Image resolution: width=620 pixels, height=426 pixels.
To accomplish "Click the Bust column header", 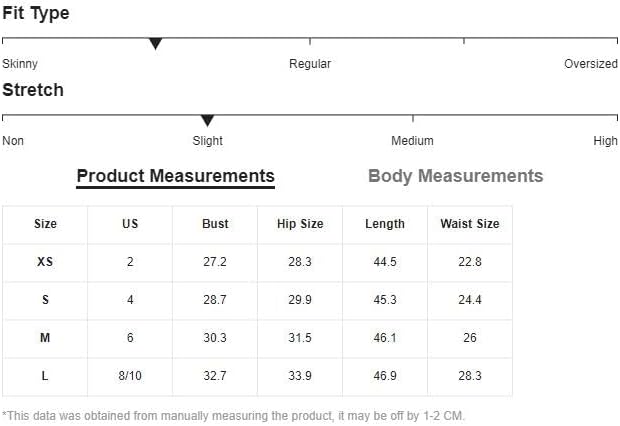I will pyautogui.click(x=215, y=224).
